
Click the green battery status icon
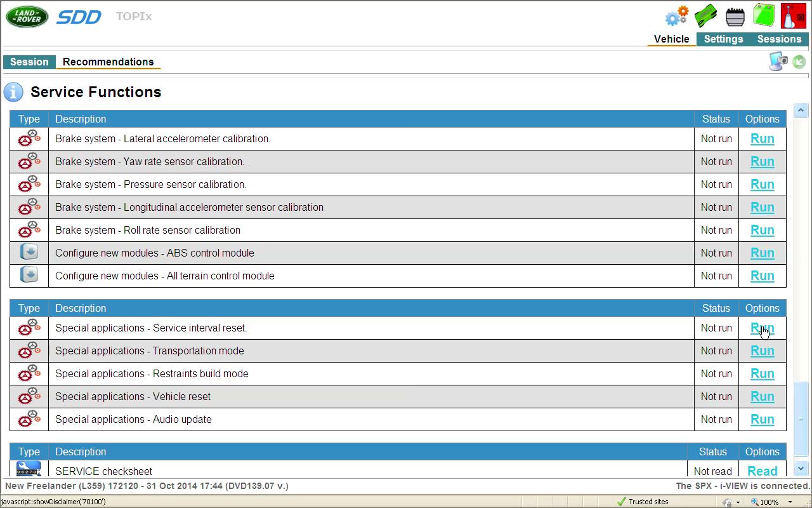pos(764,16)
